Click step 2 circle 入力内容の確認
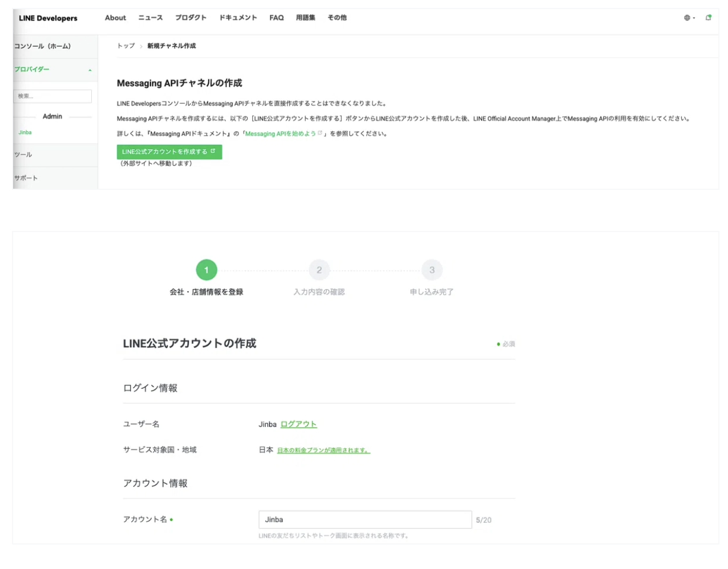This screenshot has height=569, width=728. [319, 270]
